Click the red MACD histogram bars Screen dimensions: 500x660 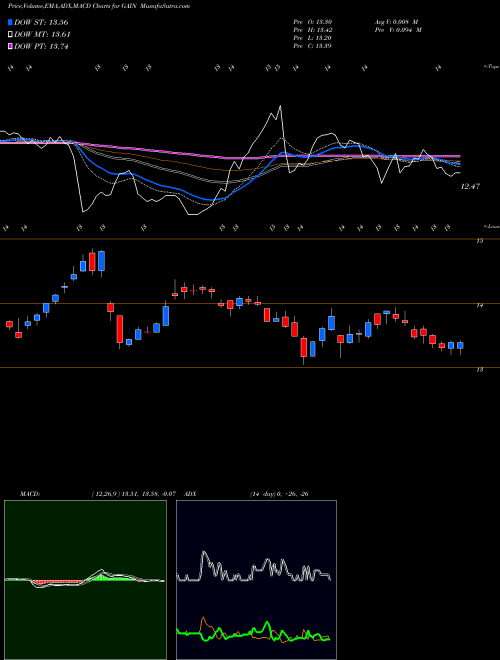tap(57, 583)
